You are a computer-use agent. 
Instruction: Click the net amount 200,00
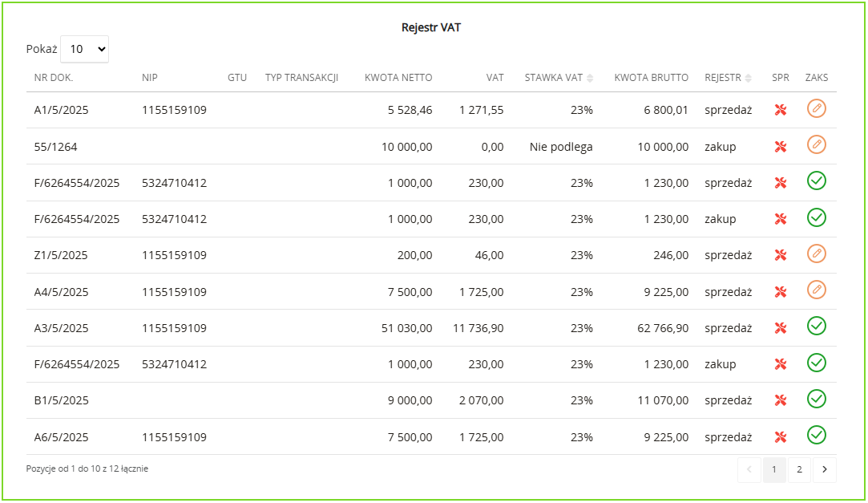(x=414, y=255)
